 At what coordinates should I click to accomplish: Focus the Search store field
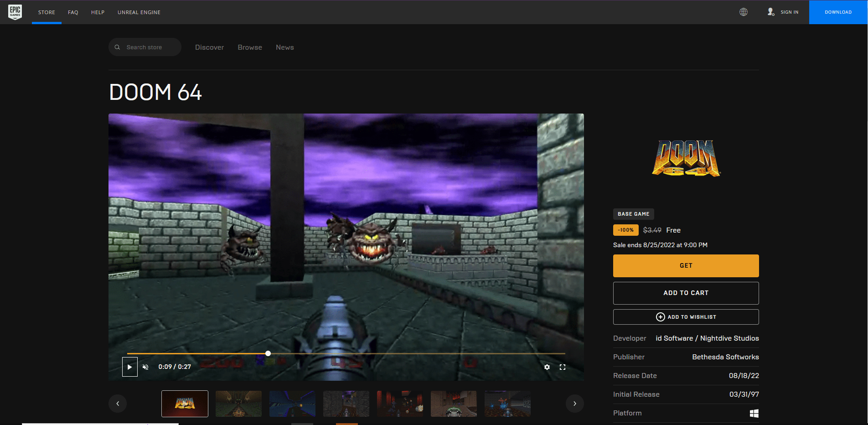[x=145, y=47]
